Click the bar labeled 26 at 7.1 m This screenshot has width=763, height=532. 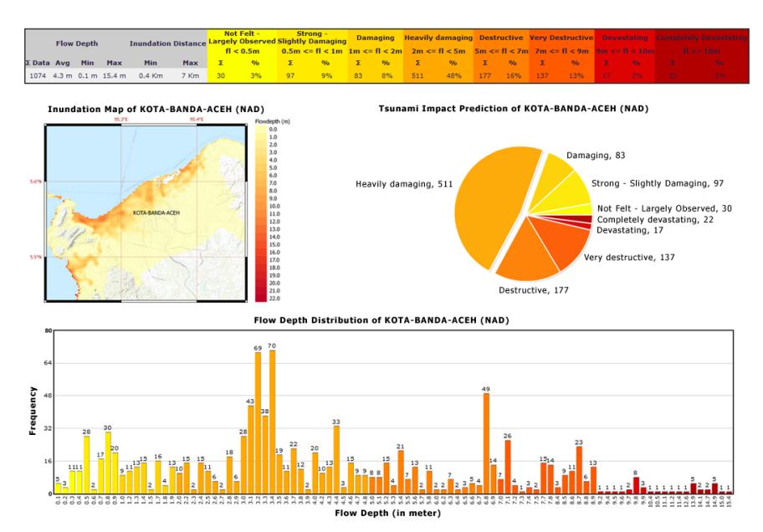(508, 467)
